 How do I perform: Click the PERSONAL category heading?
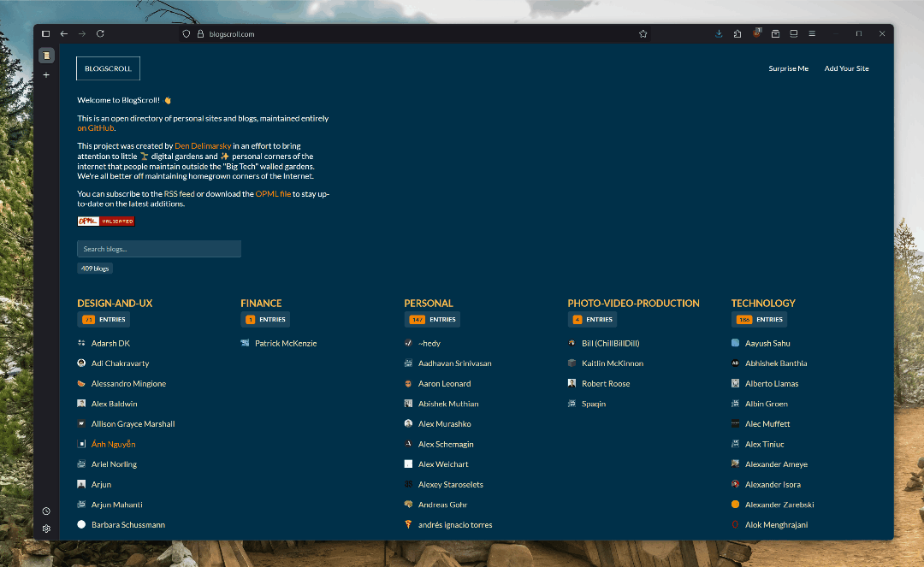(429, 304)
